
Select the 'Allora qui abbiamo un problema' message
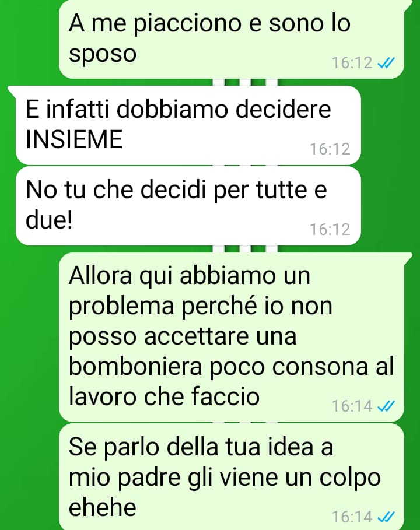click(x=232, y=337)
